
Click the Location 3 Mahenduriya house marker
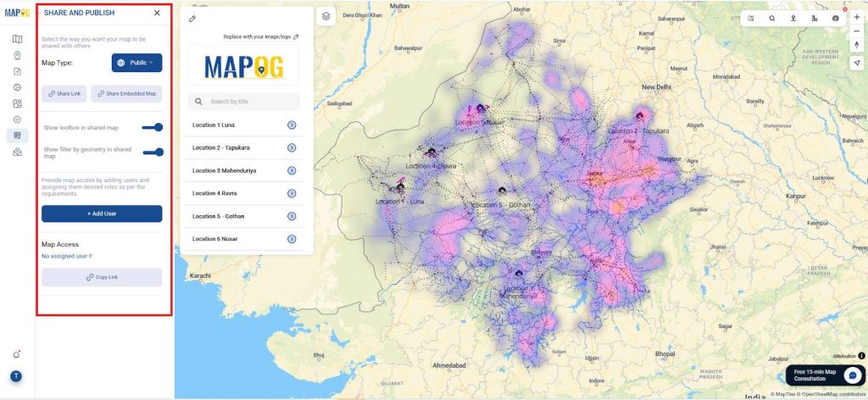coord(519,273)
